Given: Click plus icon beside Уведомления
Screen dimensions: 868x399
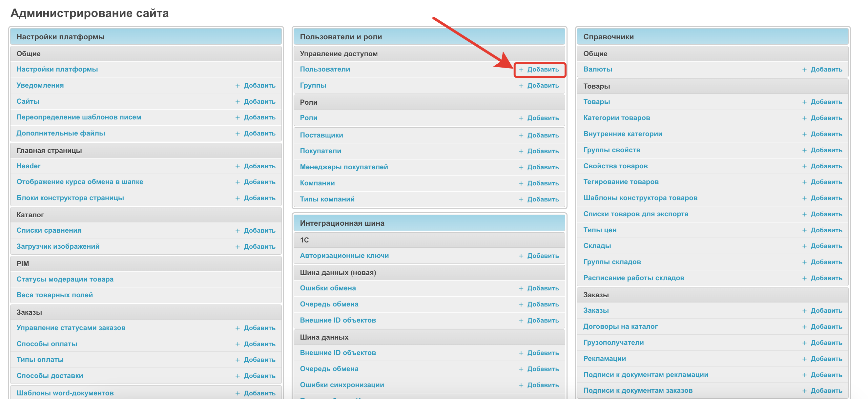Looking at the screenshot, I should (238, 86).
